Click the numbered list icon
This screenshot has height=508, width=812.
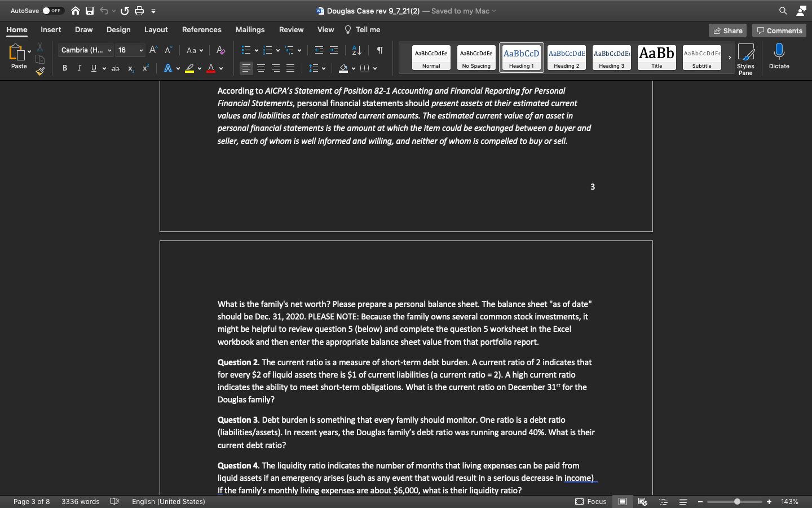268,50
